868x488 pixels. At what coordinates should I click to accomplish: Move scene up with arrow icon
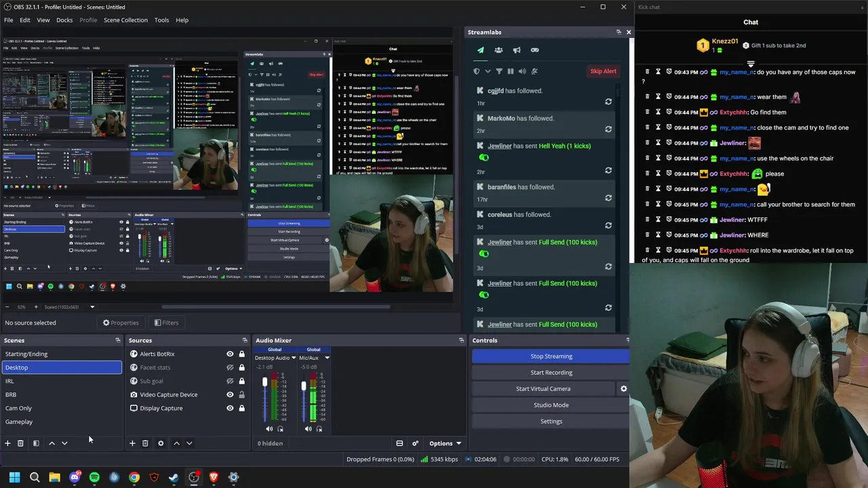(52, 443)
